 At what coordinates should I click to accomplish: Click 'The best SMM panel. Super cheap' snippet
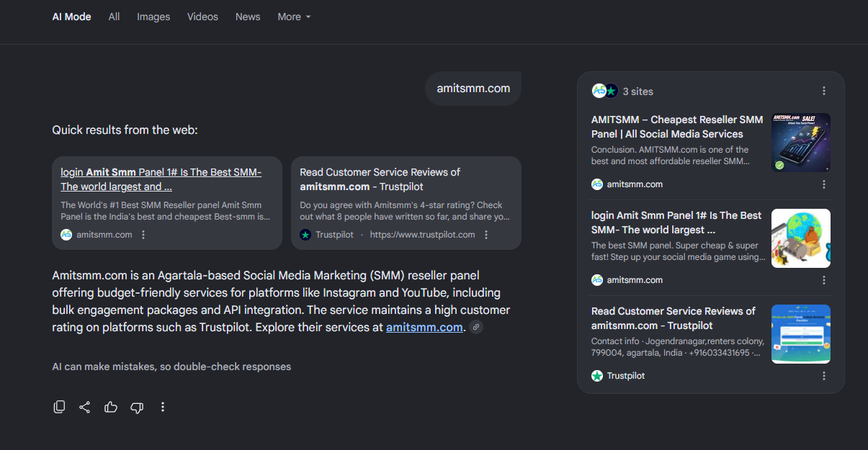pyautogui.click(x=679, y=251)
